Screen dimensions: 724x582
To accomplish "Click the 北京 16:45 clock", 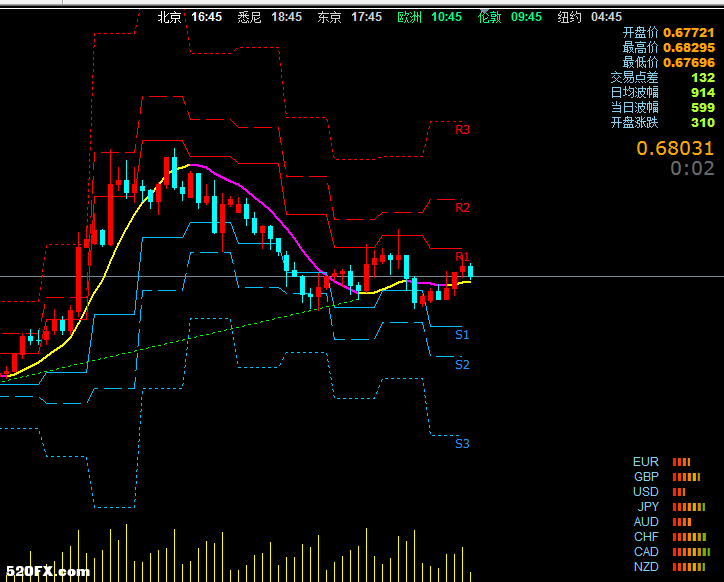I will 190,17.
